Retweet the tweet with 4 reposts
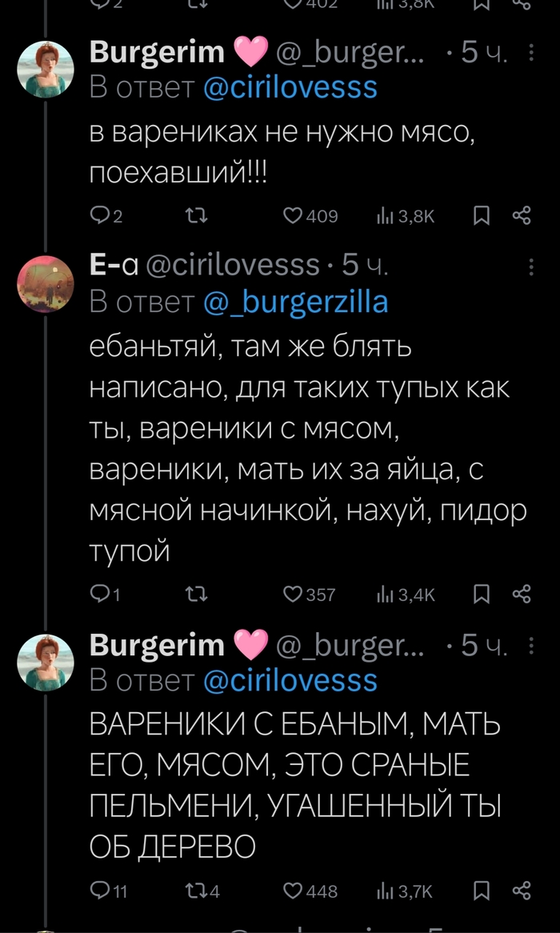 (x=194, y=891)
